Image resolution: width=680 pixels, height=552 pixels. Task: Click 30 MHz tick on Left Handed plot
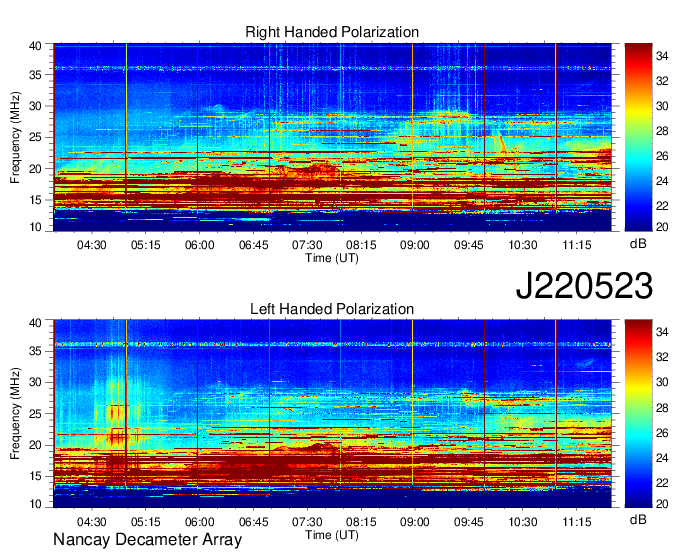point(36,382)
